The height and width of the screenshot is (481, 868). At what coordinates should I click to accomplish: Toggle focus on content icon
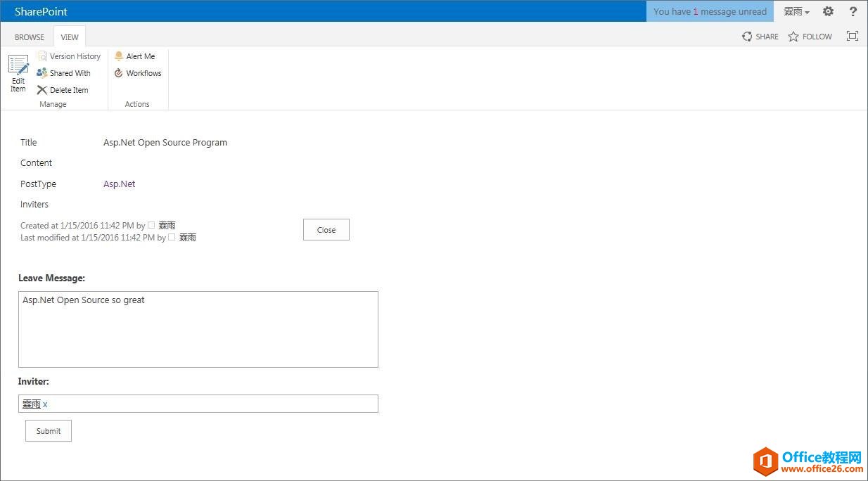(x=853, y=36)
